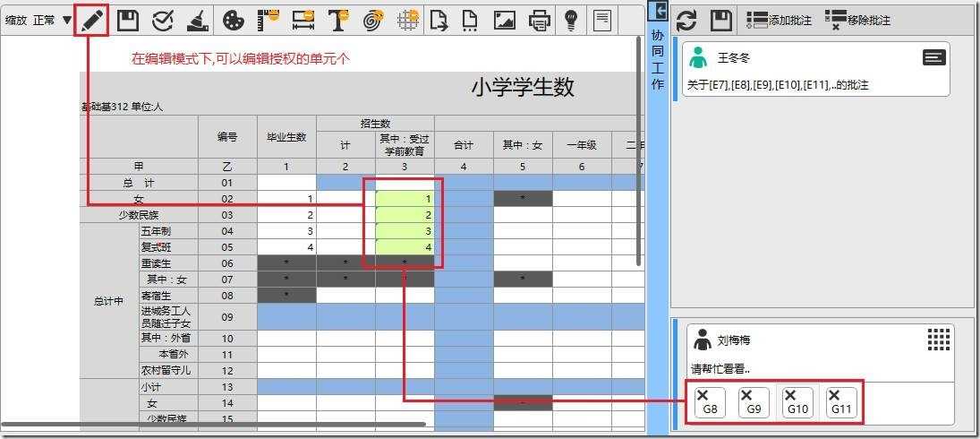Viewport: 980px width, 439px height.
Task: Open the color palette icon
Action: tap(234, 20)
